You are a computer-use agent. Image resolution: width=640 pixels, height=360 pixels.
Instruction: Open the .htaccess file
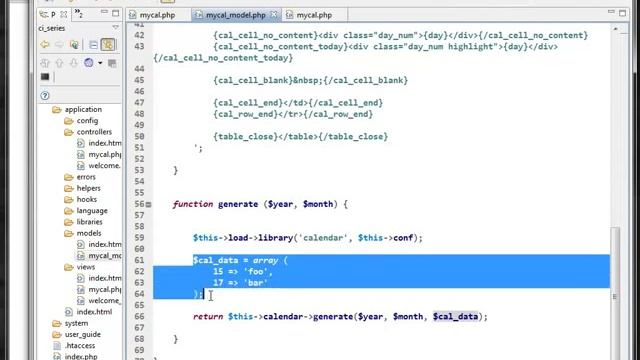(x=80, y=346)
